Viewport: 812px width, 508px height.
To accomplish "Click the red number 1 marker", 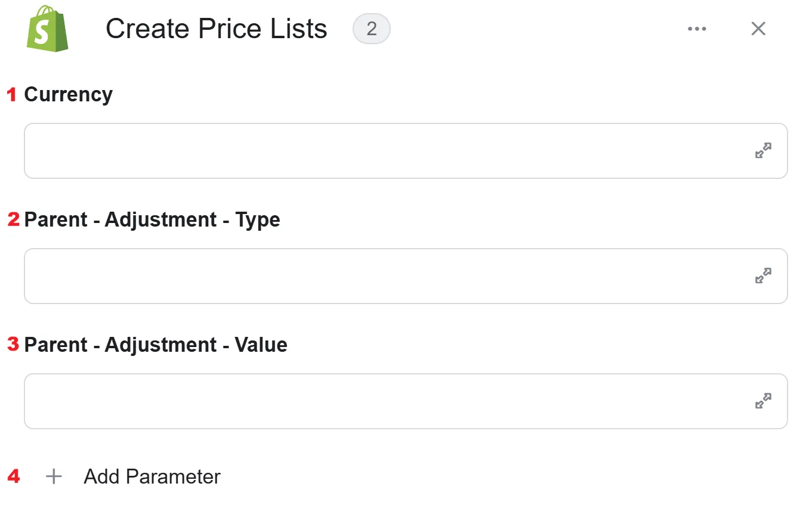I will pyautogui.click(x=12, y=94).
